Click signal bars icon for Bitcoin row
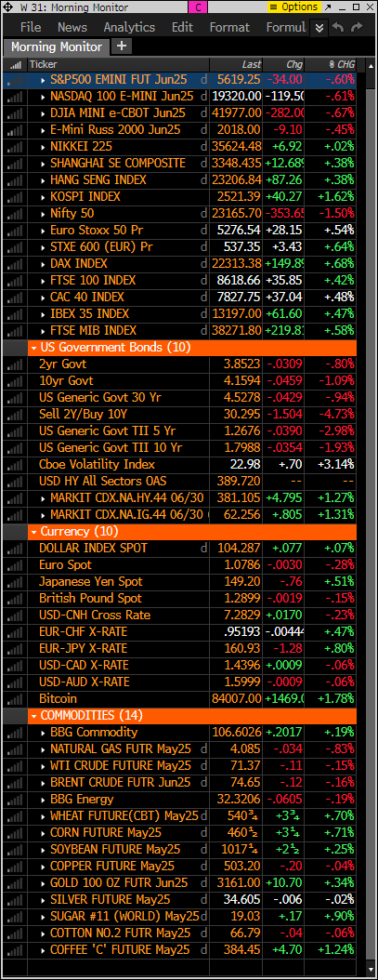This screenshot has height=980, width=378. (16, 699)
